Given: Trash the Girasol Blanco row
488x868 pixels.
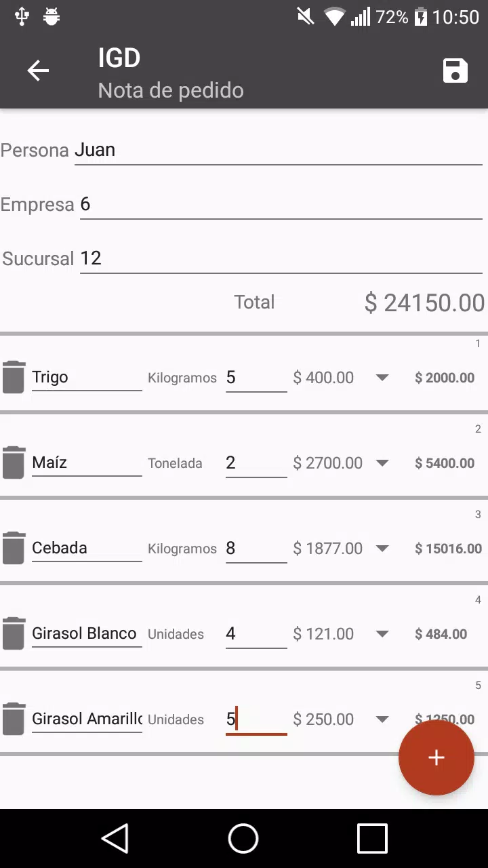Looking at the screenshot, I should pos(14,633).
